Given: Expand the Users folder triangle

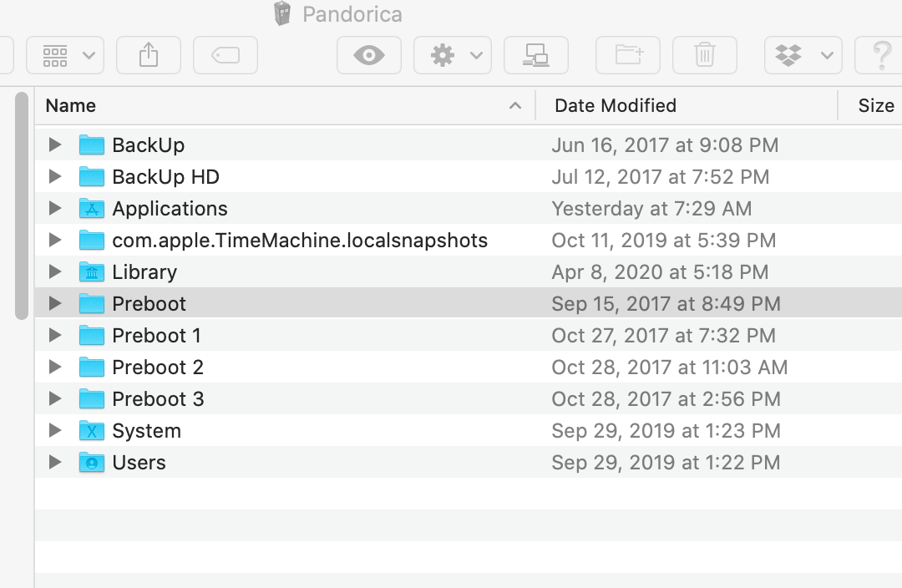Looking at the screenshot, I should 55,463.
